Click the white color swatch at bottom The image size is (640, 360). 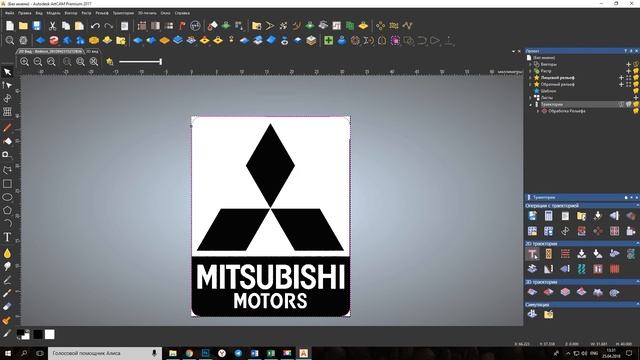click(x=50, y=335)
